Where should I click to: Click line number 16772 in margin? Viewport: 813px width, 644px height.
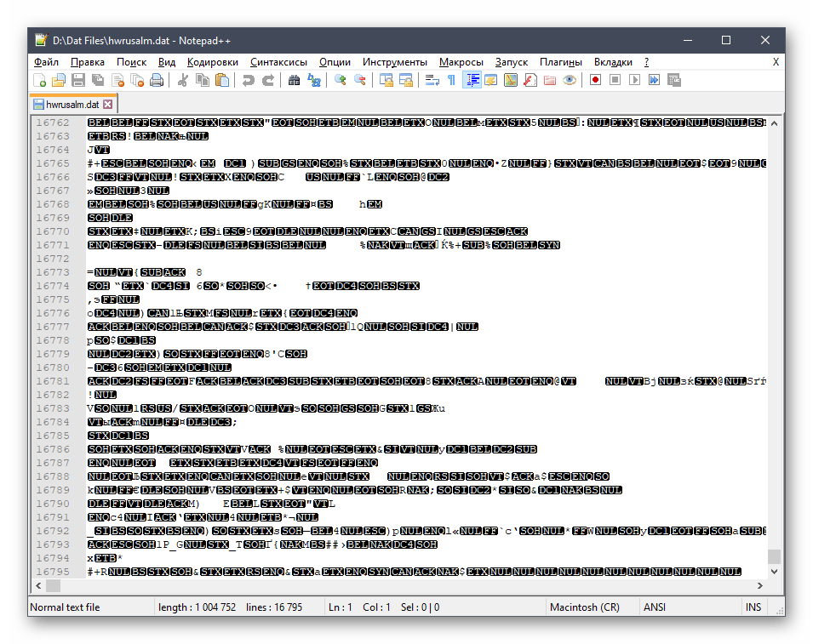(53, 259)
